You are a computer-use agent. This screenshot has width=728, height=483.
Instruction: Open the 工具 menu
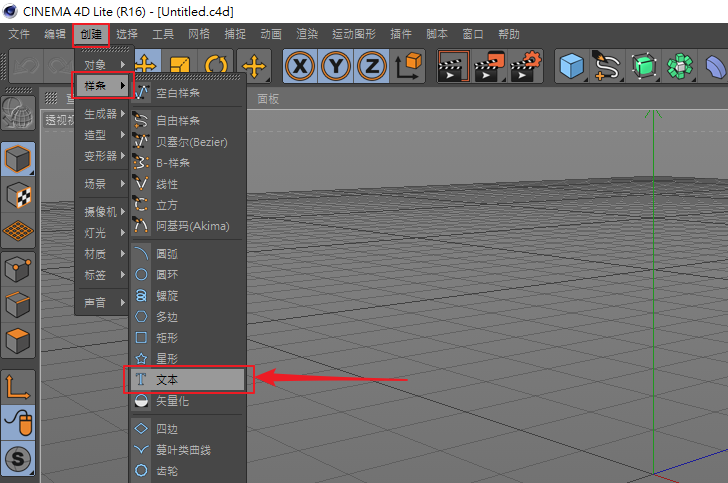click(x=163, y=34)
